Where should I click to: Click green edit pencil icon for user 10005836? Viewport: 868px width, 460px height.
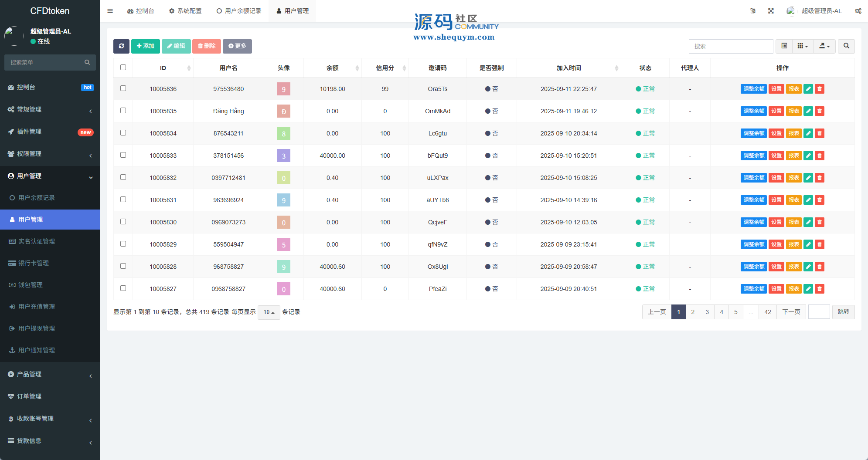click(x=808, y=89)
